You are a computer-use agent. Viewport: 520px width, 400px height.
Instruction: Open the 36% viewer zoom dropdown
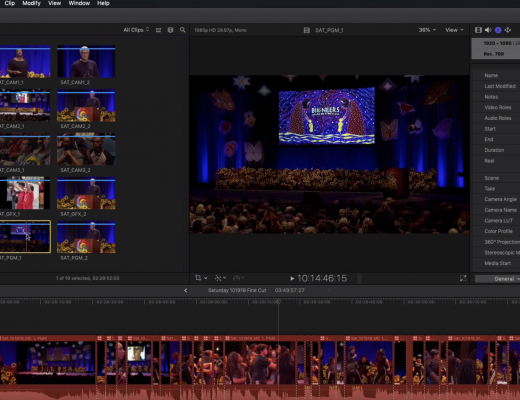pos(427,30)
